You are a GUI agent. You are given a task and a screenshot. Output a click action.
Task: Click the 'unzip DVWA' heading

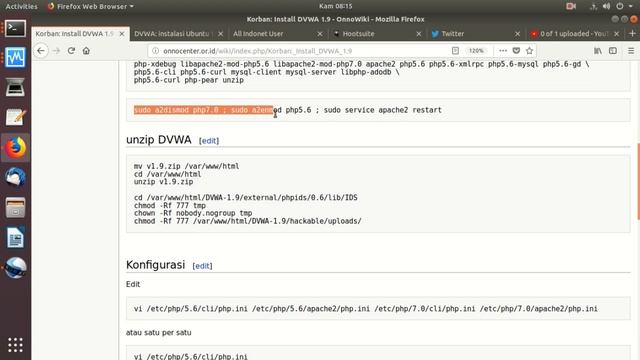[158, 140]
